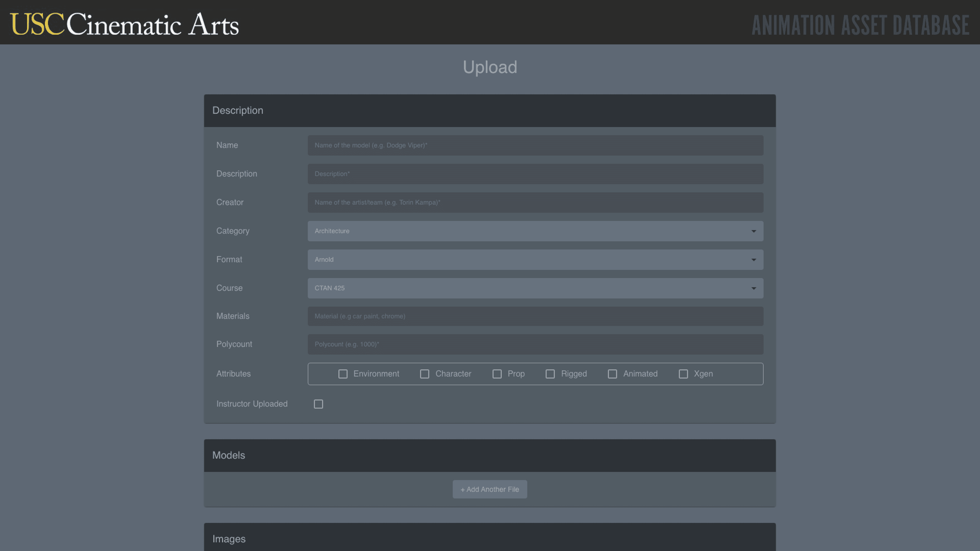Check the Environment attribute checkbox
980x551 pixels.
coord(343,374)
